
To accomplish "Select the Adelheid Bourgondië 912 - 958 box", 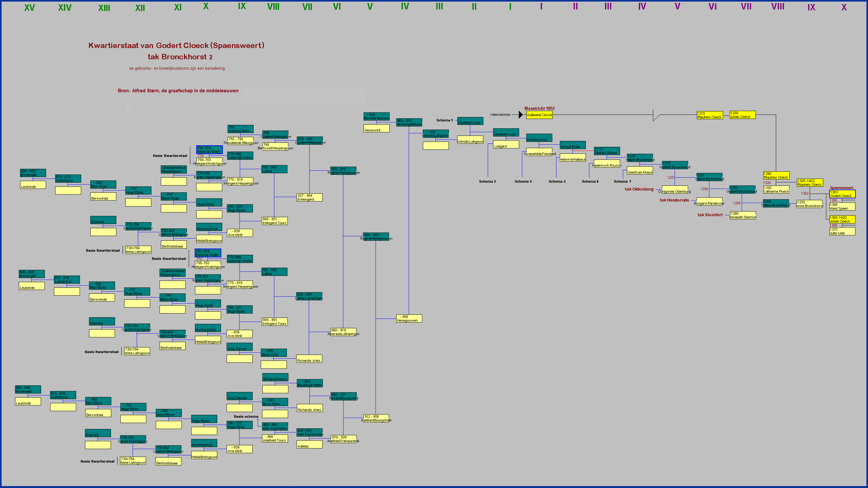I will [x=376, y=419].
